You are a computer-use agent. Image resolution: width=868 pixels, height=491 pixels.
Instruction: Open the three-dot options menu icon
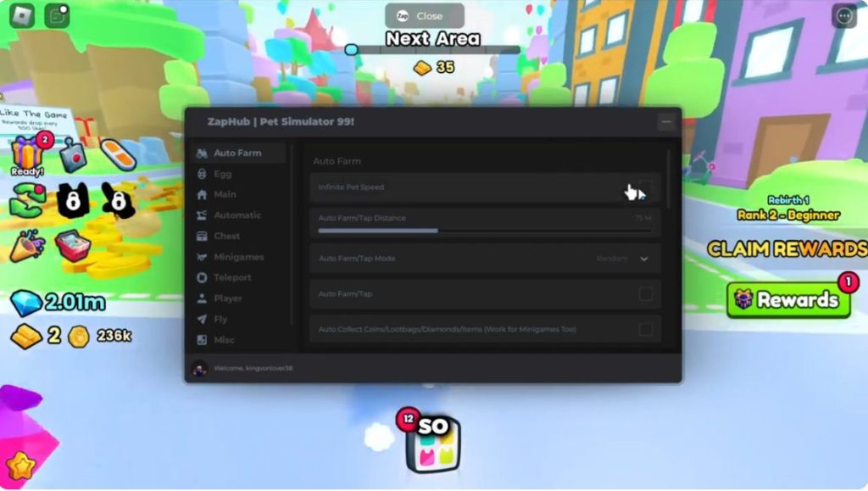pyautogui.click(x=844, y=16)
